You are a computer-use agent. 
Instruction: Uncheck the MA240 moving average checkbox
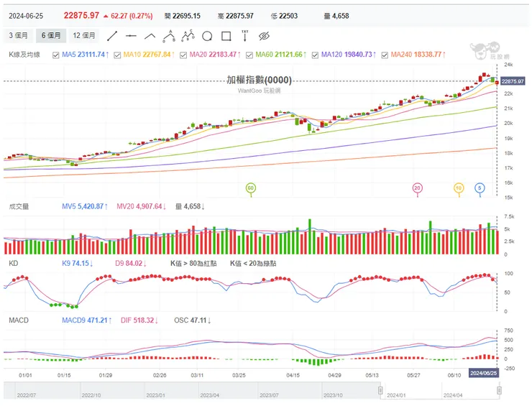[385, 55]
